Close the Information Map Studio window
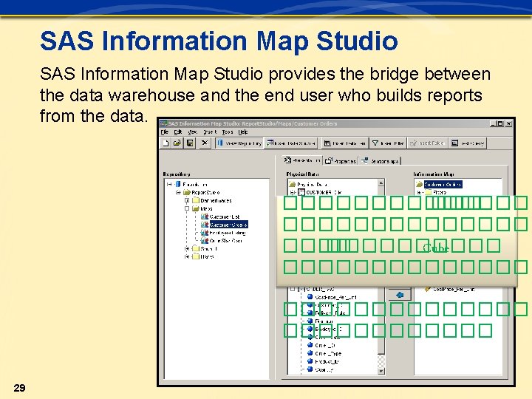This screenshot has height=399, width=532. [508, 123]
